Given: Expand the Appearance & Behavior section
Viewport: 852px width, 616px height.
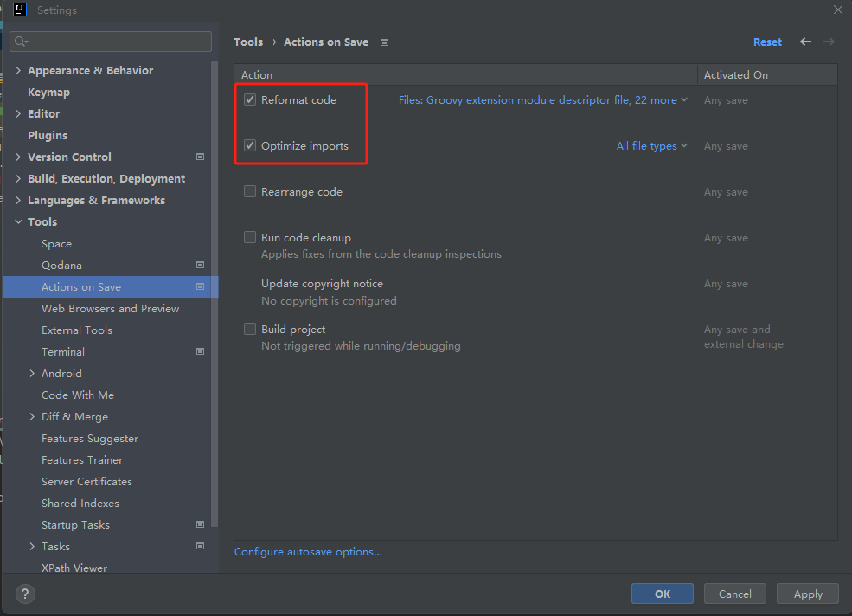Looking at the screenshot, I should [x=19, y=71].
